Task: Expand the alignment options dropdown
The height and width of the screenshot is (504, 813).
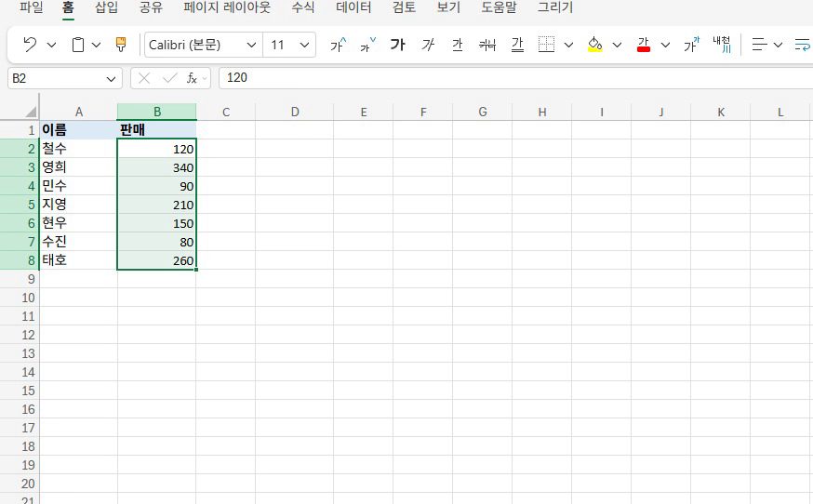Action: point(778,46)
